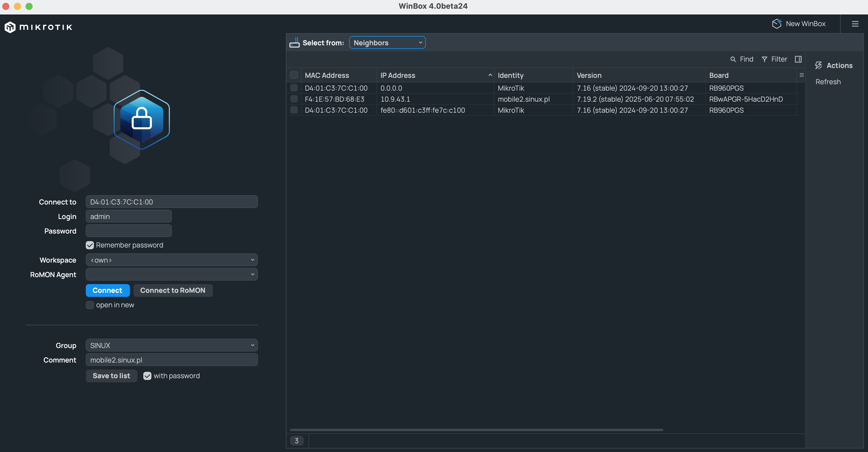This screenshot has width=868, height=452.
Task: Click the Find magnifier icon
Action: [733, 59]
